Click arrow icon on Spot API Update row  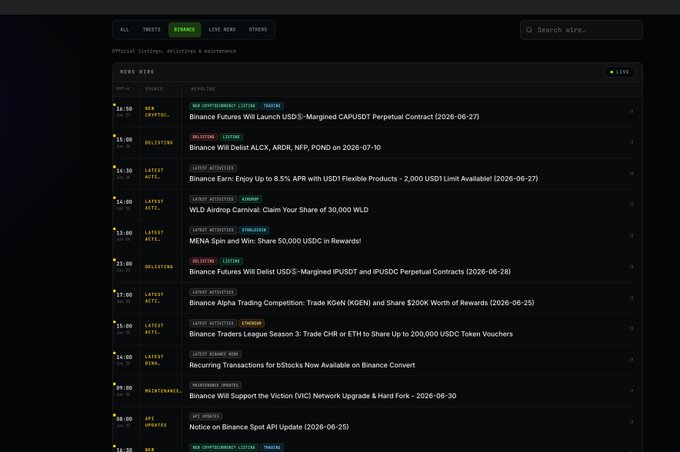coord(631,422)
